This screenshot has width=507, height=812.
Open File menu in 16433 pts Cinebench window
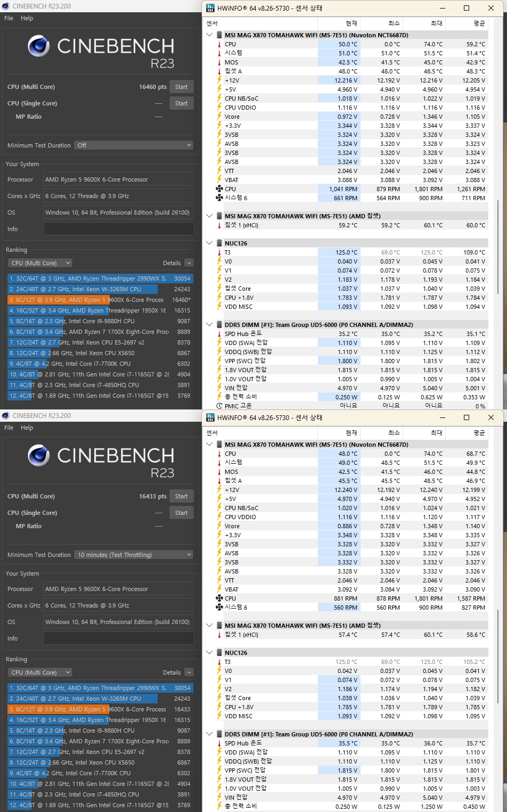click(x=9, y=428)
